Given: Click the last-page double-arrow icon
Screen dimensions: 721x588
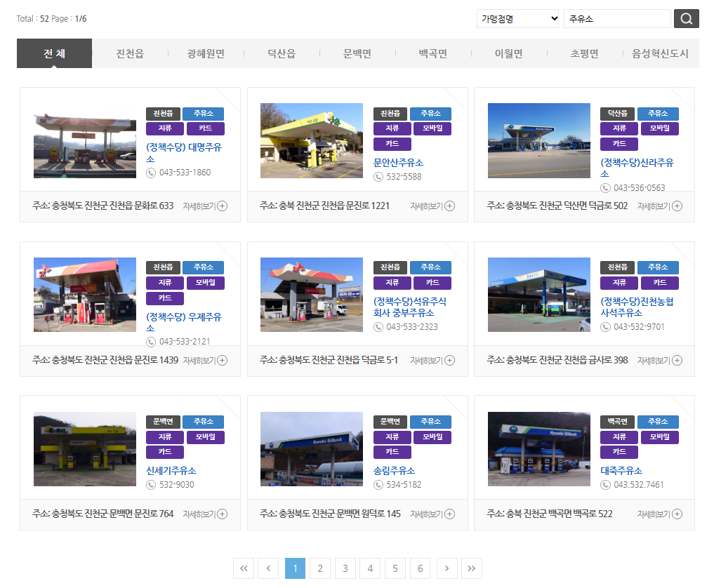Looking at the screenshot, I should pos(470,568).
